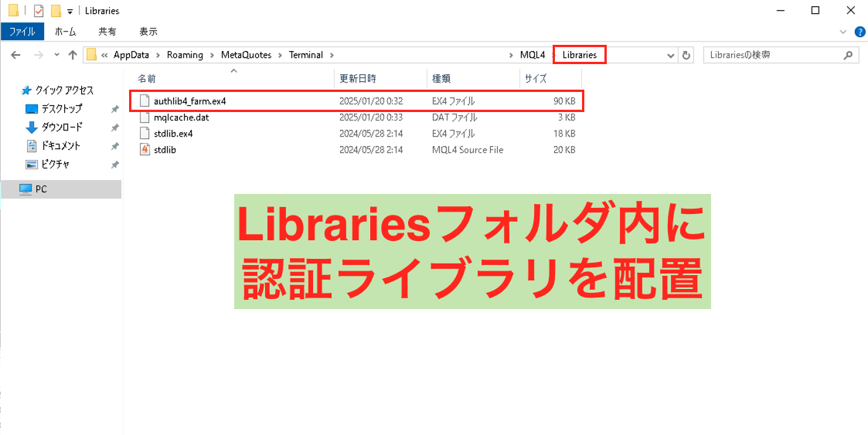The width and height of the screenshot is (868, 435).
Task: Sort by 名前 column header
Action: 147,79
